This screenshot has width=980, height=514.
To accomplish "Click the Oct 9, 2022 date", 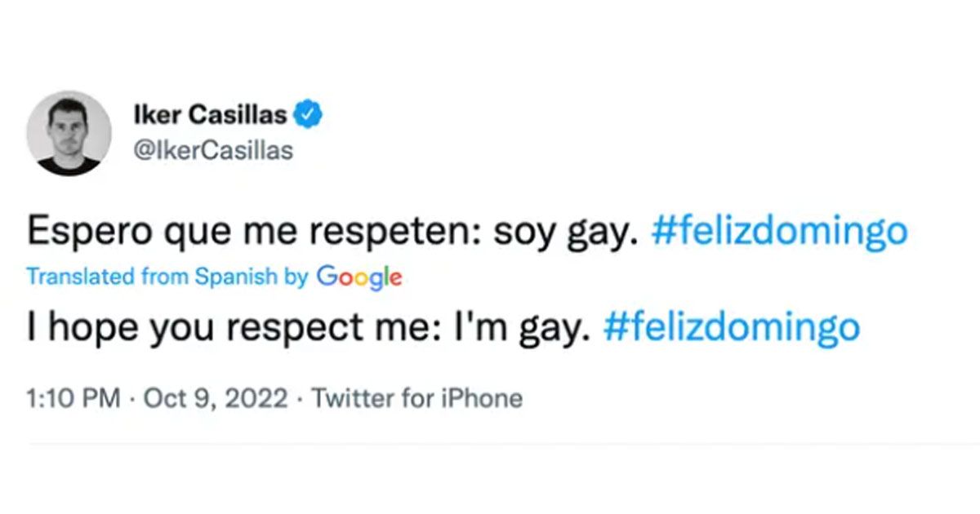I will click(x=216, y=399).
